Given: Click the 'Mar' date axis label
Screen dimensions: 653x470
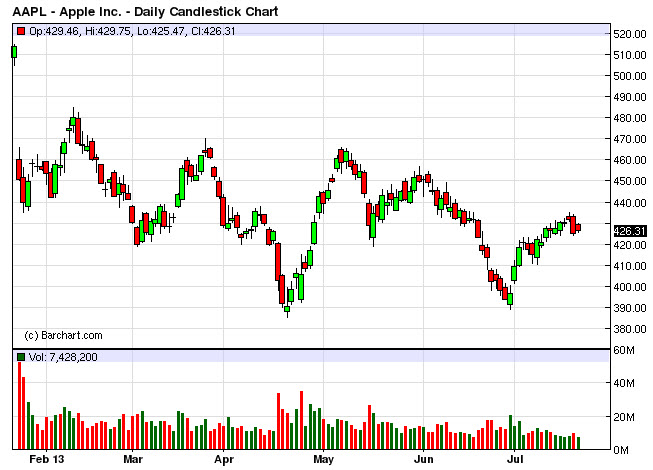Looking at the screenshot, I should click(x=133, y=459).
